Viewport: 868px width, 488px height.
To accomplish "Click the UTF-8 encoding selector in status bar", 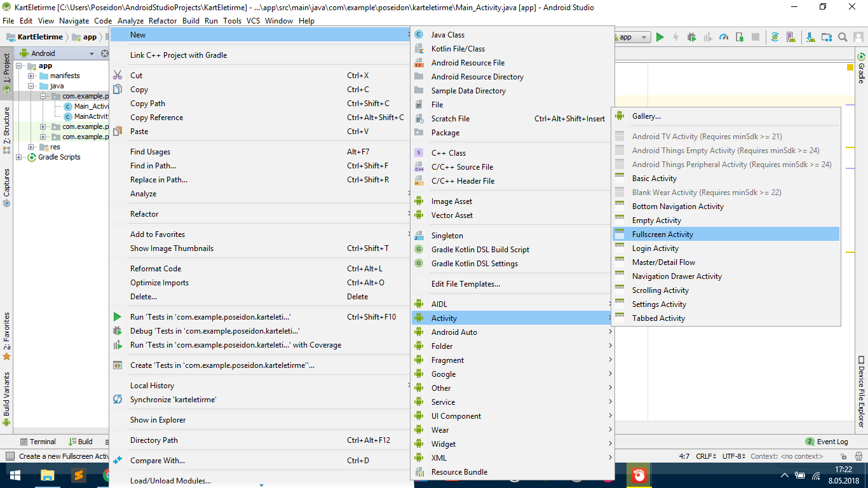I will [x=735, y=456].
